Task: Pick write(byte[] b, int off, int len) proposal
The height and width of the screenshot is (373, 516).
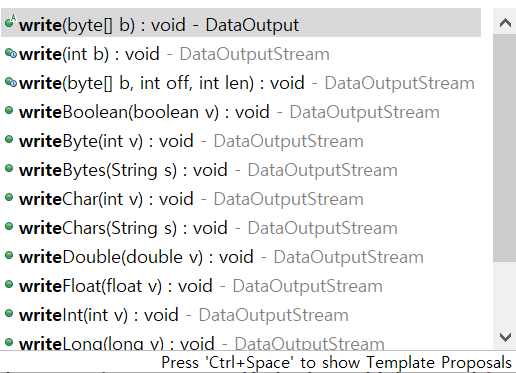Action: tap(241, 83)
